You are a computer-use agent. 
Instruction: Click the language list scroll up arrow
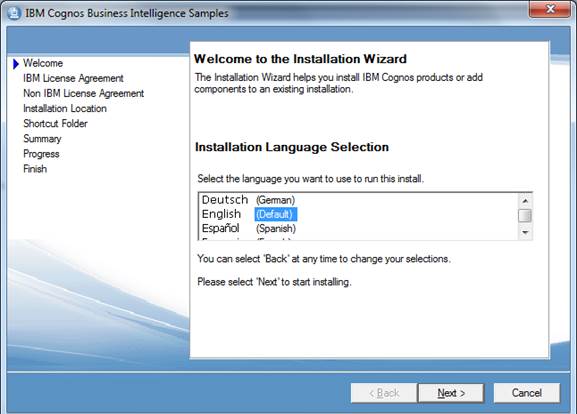(x=525, y=201)
